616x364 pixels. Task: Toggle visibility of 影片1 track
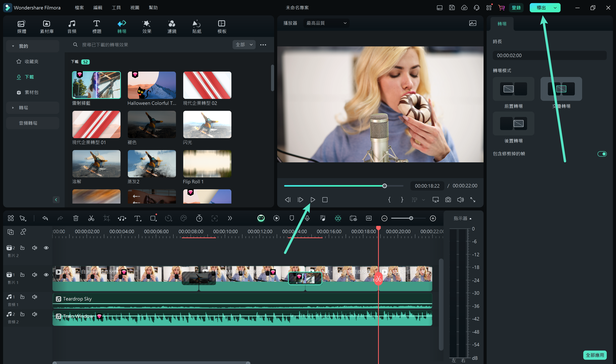pos(46,275)
